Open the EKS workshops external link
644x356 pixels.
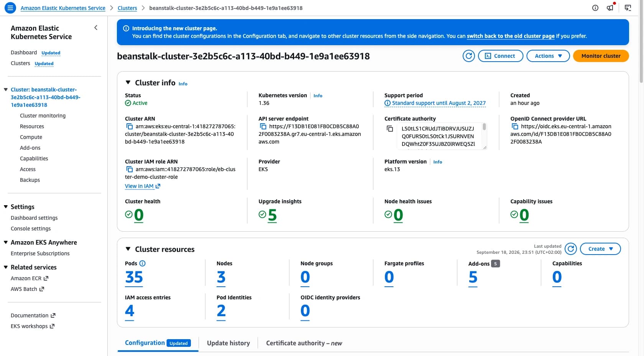[33, 326]
